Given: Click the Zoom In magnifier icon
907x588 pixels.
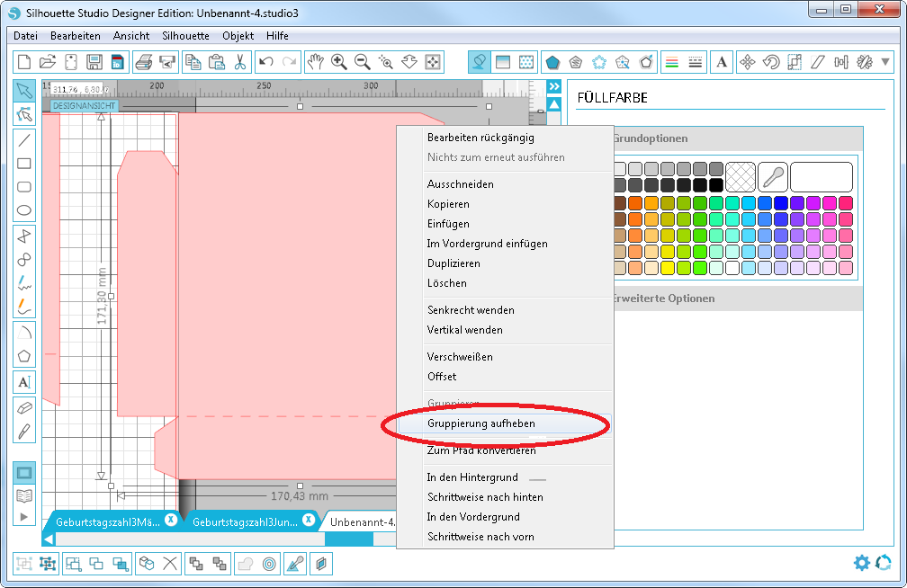Looking at the screenshot, I should click(x=339, y=62).
